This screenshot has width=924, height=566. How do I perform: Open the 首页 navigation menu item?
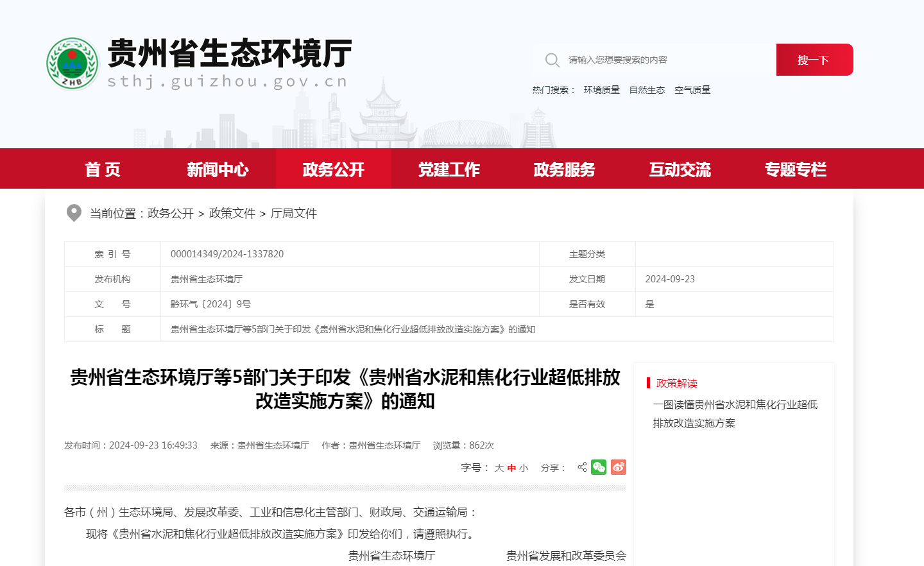pyautogui.click(x=102, y=168)
